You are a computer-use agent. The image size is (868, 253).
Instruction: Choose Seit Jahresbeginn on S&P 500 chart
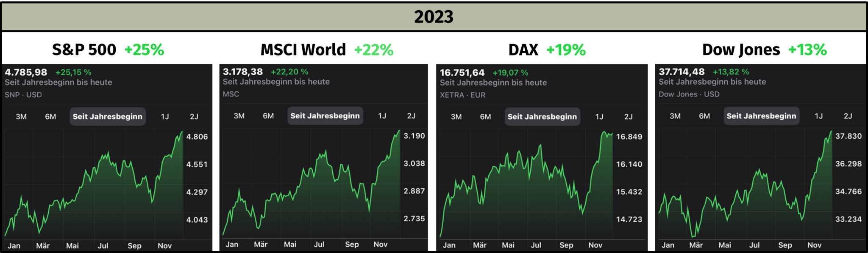click(108, 117)
